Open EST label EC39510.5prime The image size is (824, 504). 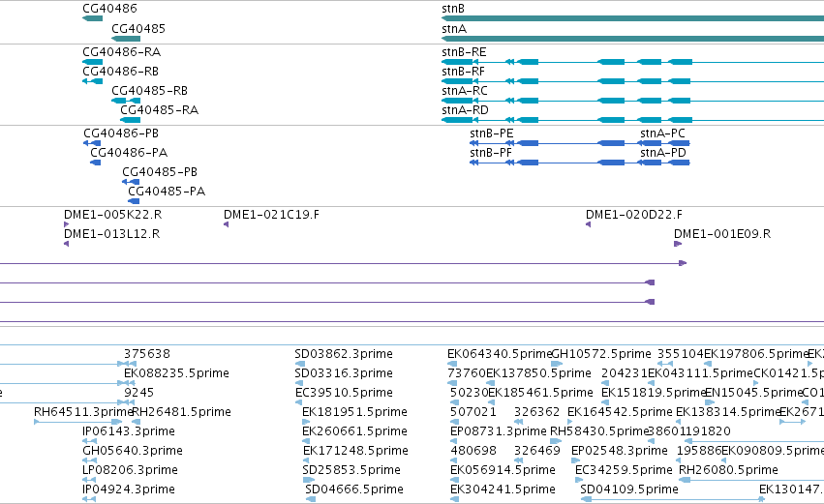click(344, 393)
